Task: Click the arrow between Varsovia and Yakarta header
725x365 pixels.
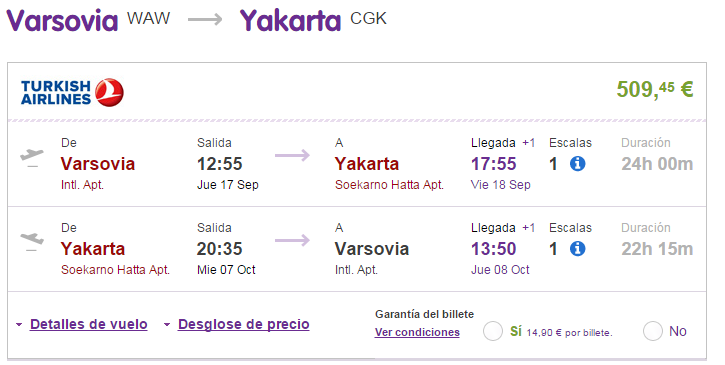Action: pos(205,20)
